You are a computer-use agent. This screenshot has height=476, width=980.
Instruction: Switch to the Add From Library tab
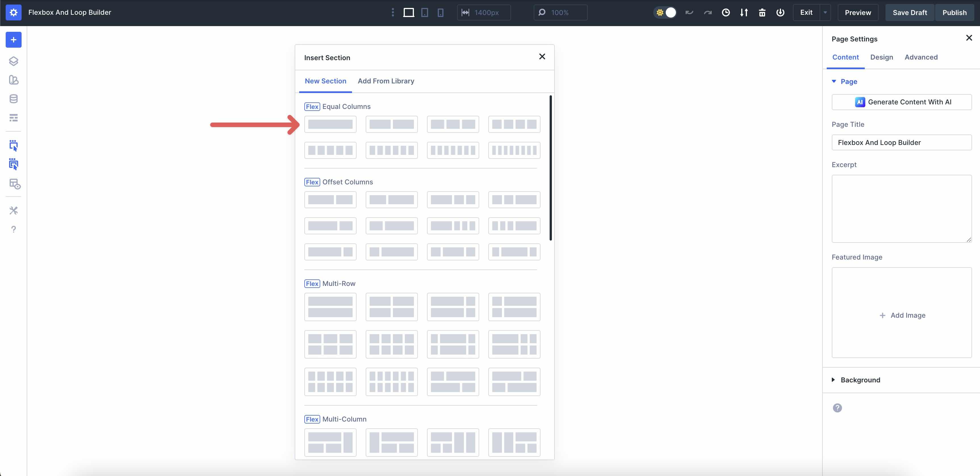[x=386, y=81]
